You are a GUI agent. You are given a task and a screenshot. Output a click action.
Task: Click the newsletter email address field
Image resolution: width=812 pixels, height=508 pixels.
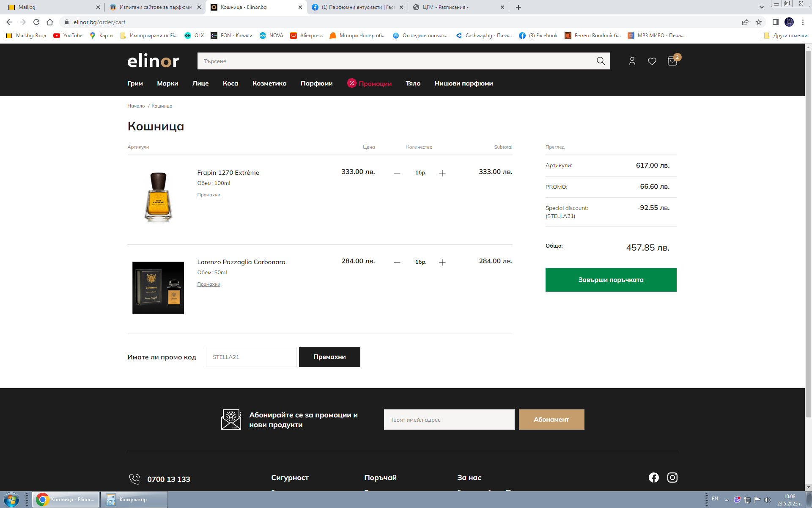click(x=449, y=420)
